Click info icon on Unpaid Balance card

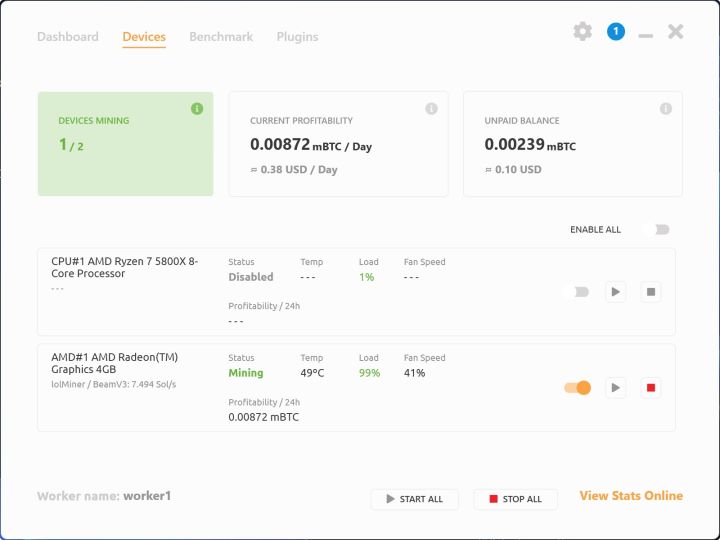[x=665, y=108]
